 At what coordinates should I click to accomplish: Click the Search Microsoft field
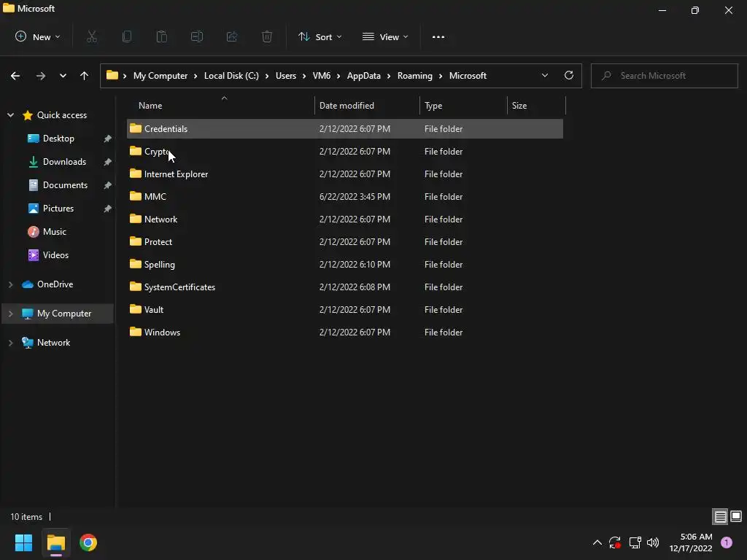coord(664,76)
